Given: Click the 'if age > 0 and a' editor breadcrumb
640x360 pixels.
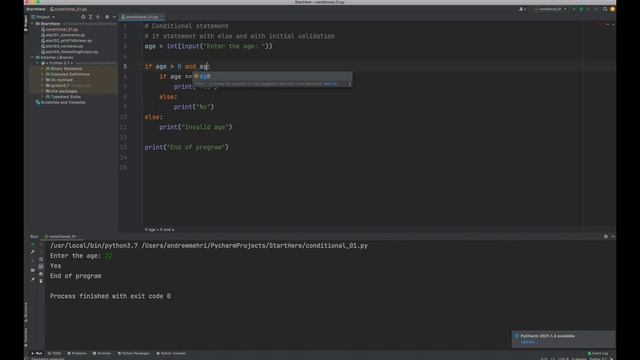Looking at the screenshot, I should [159, 230].
